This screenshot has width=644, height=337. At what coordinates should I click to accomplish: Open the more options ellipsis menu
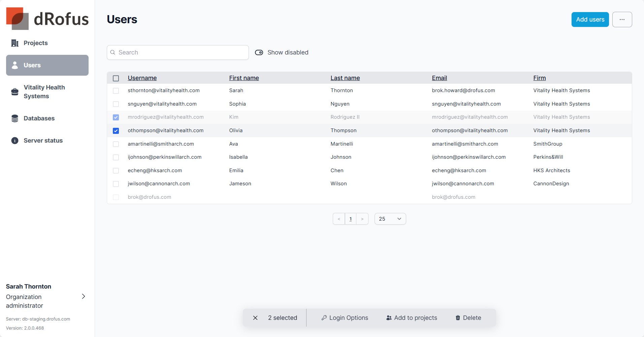pos(622,20)
